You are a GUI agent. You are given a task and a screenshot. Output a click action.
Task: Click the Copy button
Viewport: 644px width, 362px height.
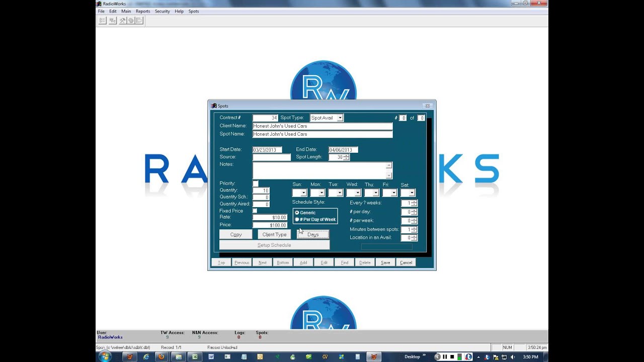(x=236, y=235)
